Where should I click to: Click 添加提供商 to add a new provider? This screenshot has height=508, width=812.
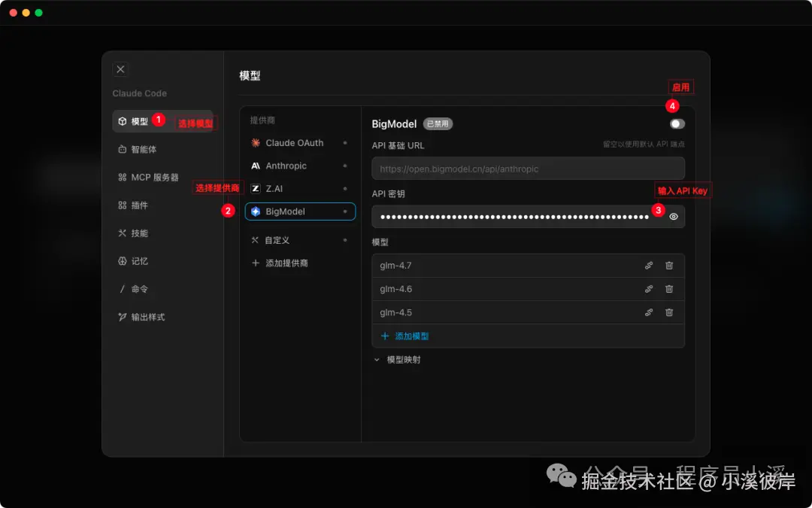(x=283, y=263)
